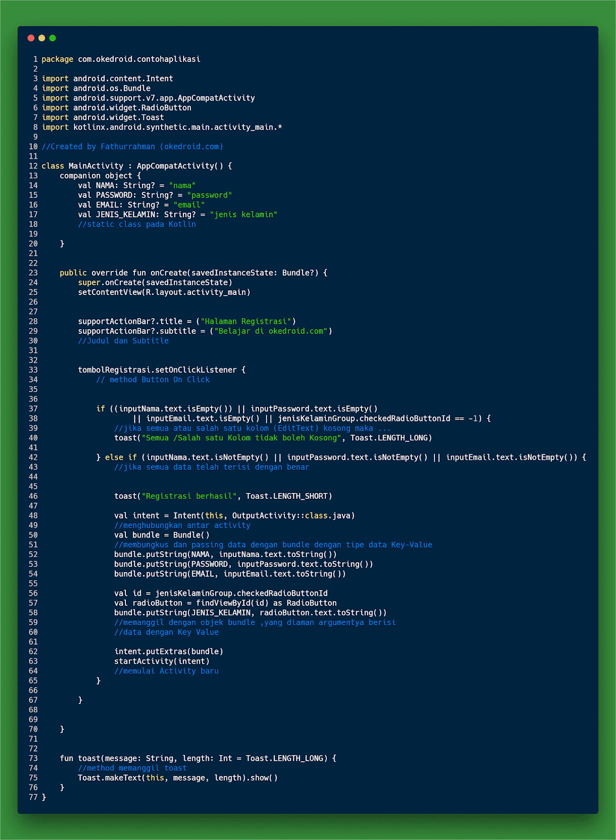Click the Created by Fathurrahman comment
This screenshot has width=616, height=840.
coord(132,146)
